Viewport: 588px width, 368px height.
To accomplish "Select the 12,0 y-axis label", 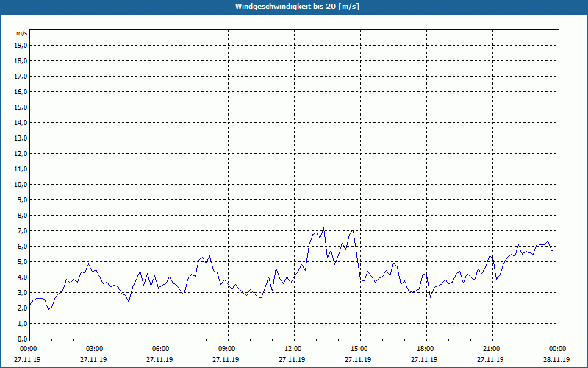I will point(21,154).
